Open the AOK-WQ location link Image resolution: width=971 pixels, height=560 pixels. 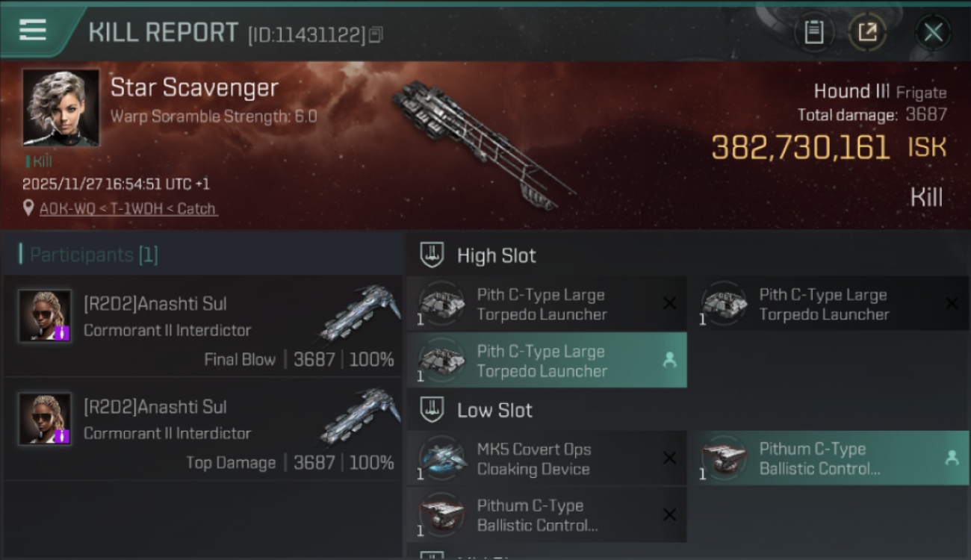pyautogui.click(x=128, y=208)
